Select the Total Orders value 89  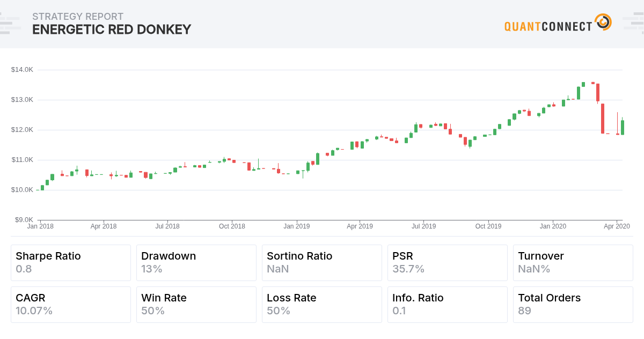(524, 311)
